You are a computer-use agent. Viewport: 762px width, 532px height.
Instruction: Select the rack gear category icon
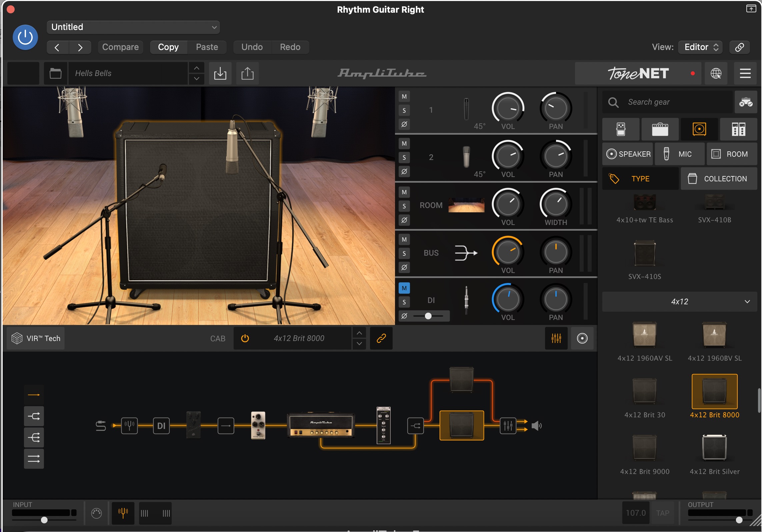(x=738, y=129)
